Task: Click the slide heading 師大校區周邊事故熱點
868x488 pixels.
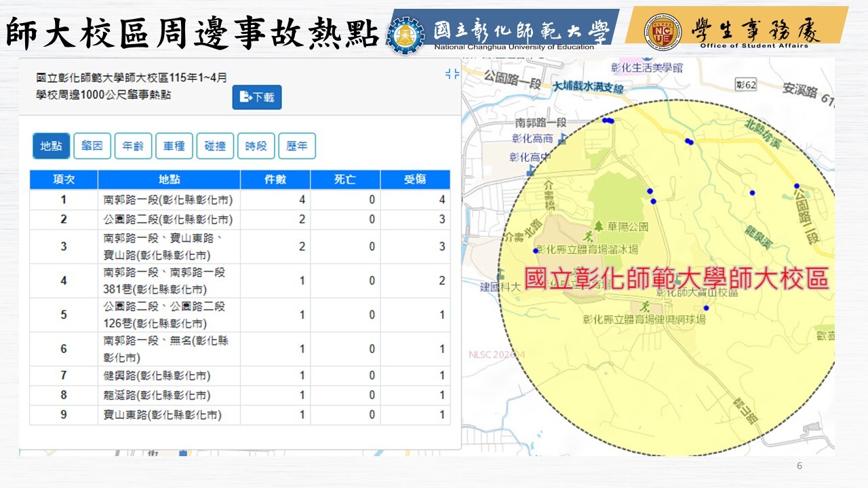Action: tap(193, 33)
